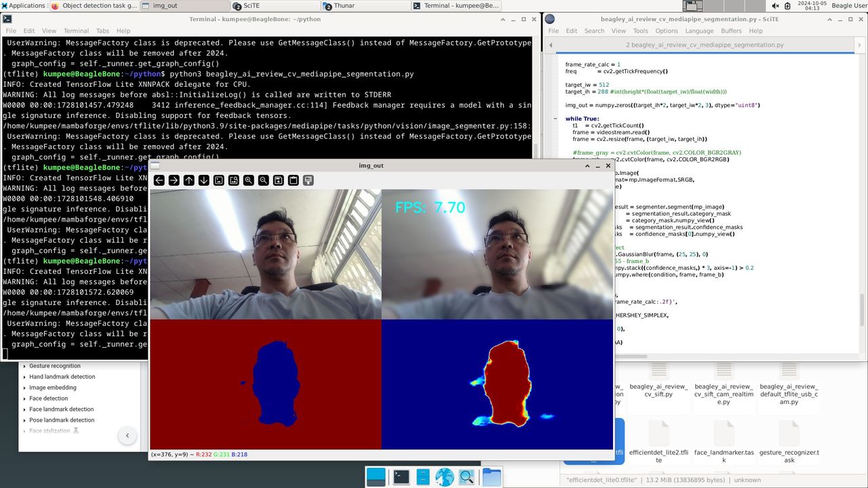The width and height of the screenshot is (868, 488).
Task: Click the muted volume icon in system tray
Action: [775, 5]
